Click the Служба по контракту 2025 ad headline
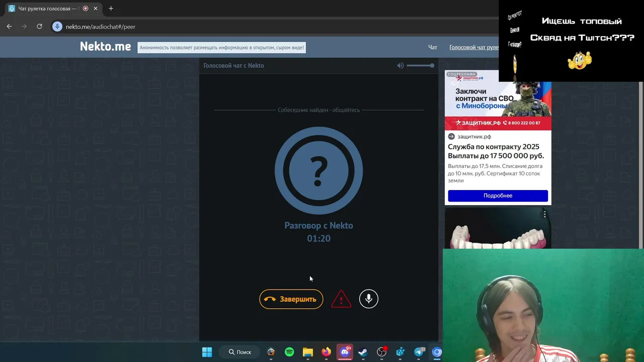 click(x=496, y=151)
